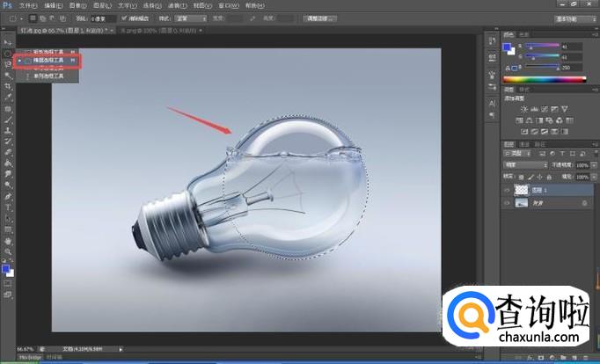
Task: Select the Eraser tool
Action: tap(8, 151)
